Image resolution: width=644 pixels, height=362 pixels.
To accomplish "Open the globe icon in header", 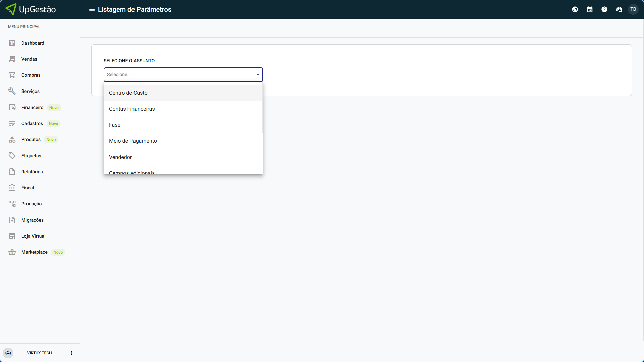I will point(575,9).
